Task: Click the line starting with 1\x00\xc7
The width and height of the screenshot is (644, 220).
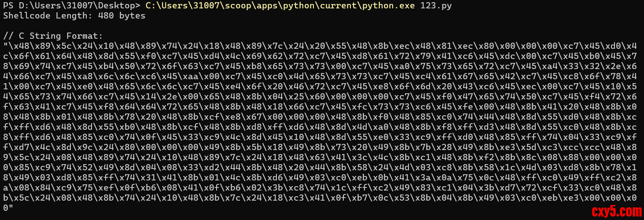Action: [x=322, y=84]
